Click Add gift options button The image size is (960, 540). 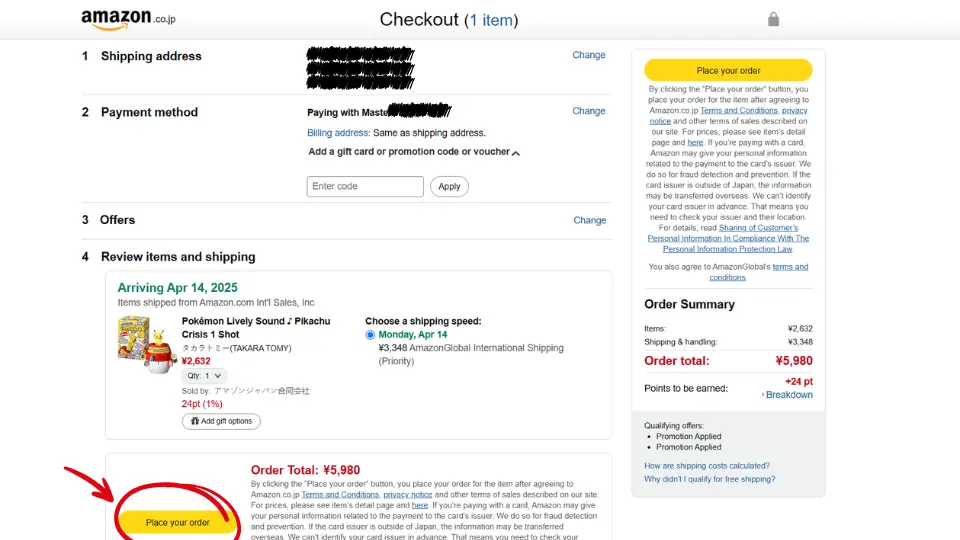click(221, 421)
